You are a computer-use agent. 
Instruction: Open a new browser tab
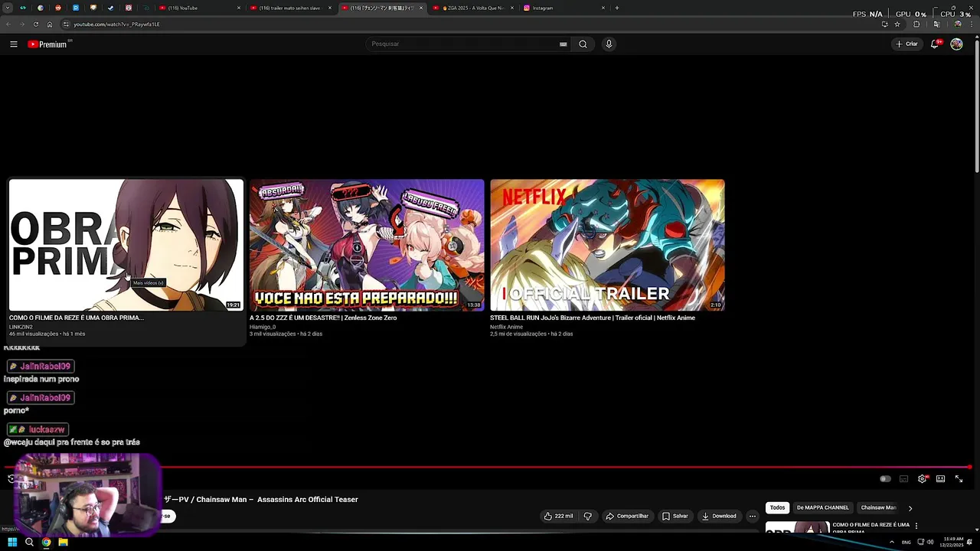point(617,8)
